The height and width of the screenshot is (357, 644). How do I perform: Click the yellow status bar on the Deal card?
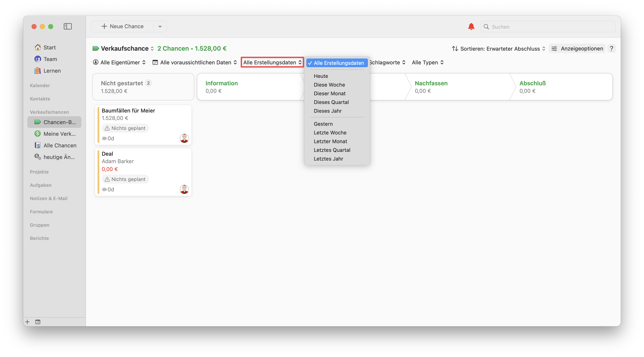pyautogui.click(x=98, y=172)
